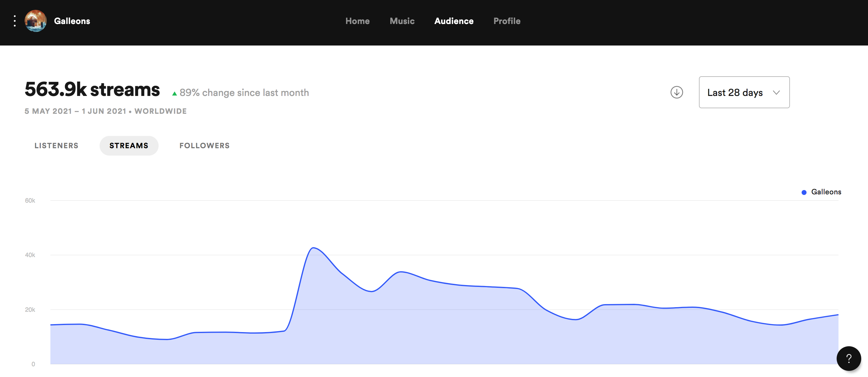Select the Audience tab
The image size is (868, 377).
tap(454, 21)
